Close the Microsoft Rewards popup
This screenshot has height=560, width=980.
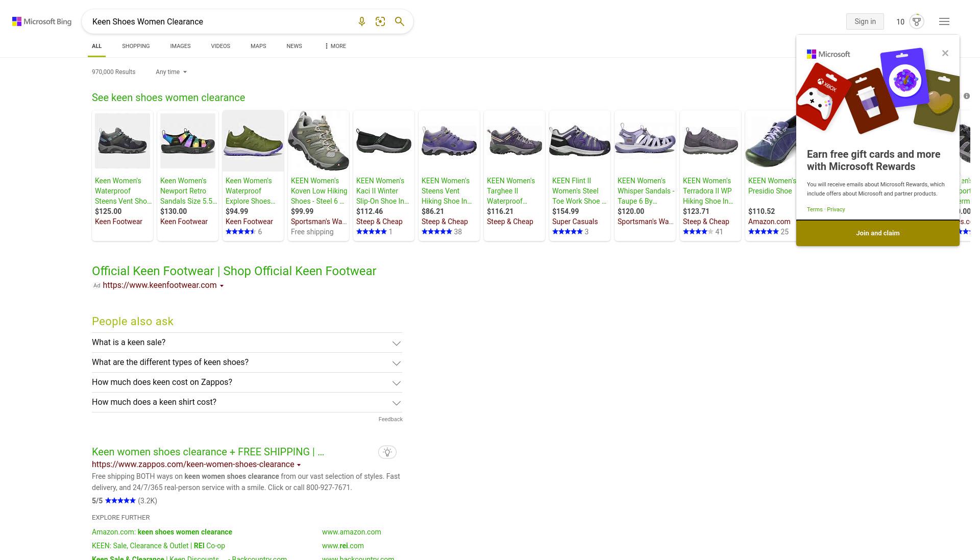pyautogui.click(x=945, y=53)
